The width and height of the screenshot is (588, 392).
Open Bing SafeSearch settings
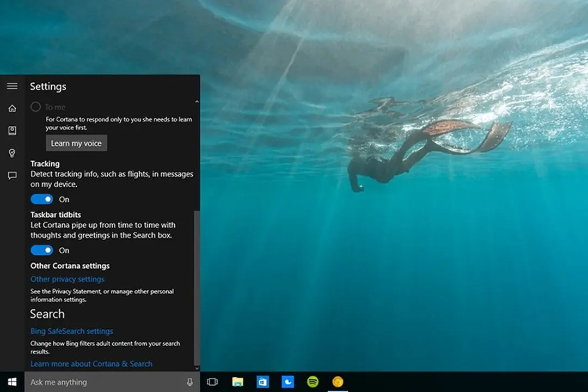[71, 331]
